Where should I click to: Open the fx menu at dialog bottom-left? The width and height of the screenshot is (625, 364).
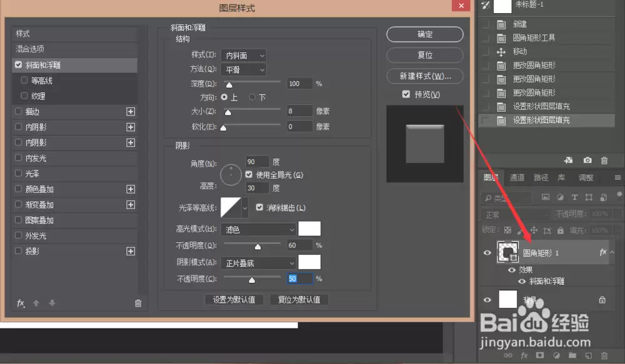(x=21, y=303)
